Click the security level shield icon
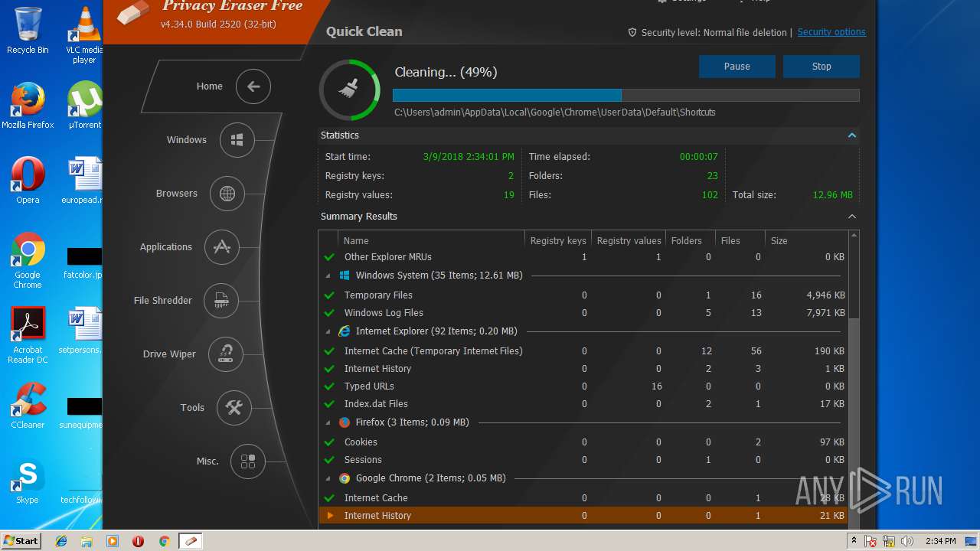The height and width of the screenshot is (551, 980). click(632, 32)
